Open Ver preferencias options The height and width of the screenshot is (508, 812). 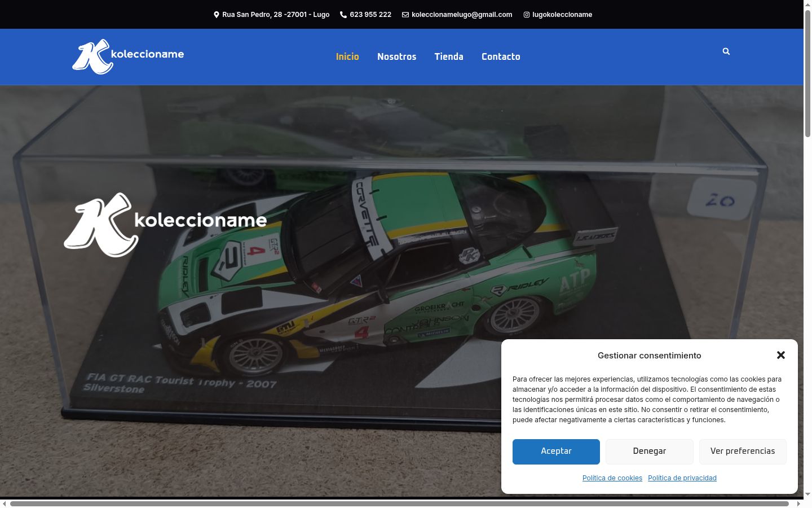(x=743, y=452)
